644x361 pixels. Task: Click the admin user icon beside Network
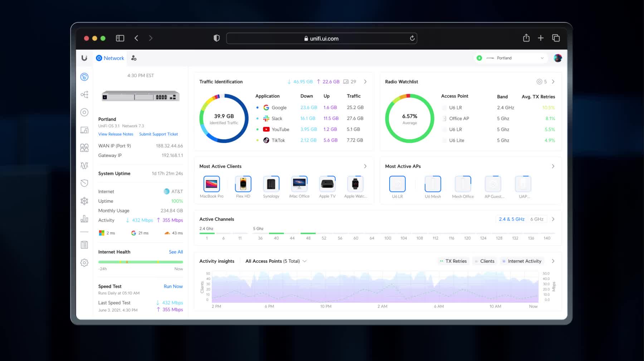(x=134, y=58)
